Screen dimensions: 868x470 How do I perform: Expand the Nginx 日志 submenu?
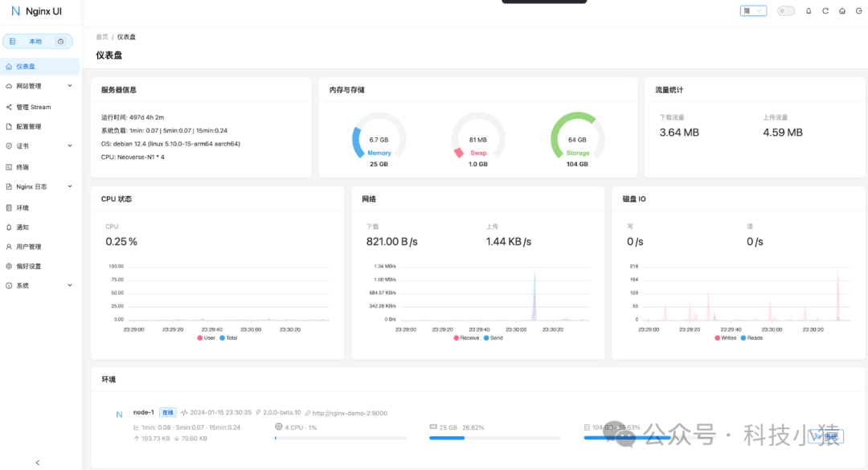(x=39, y=186)
